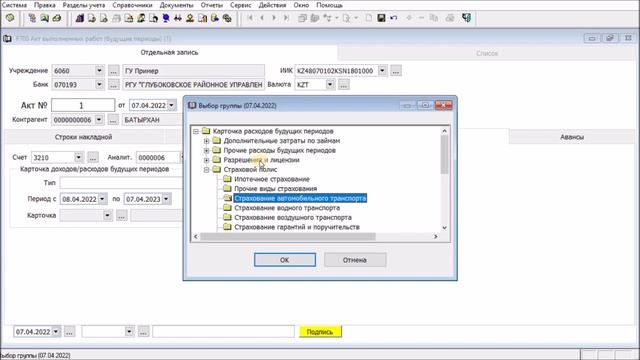Screen dimensions: 640x360
Task: Open the Карточка dropdown
Action: pos(107,215)
